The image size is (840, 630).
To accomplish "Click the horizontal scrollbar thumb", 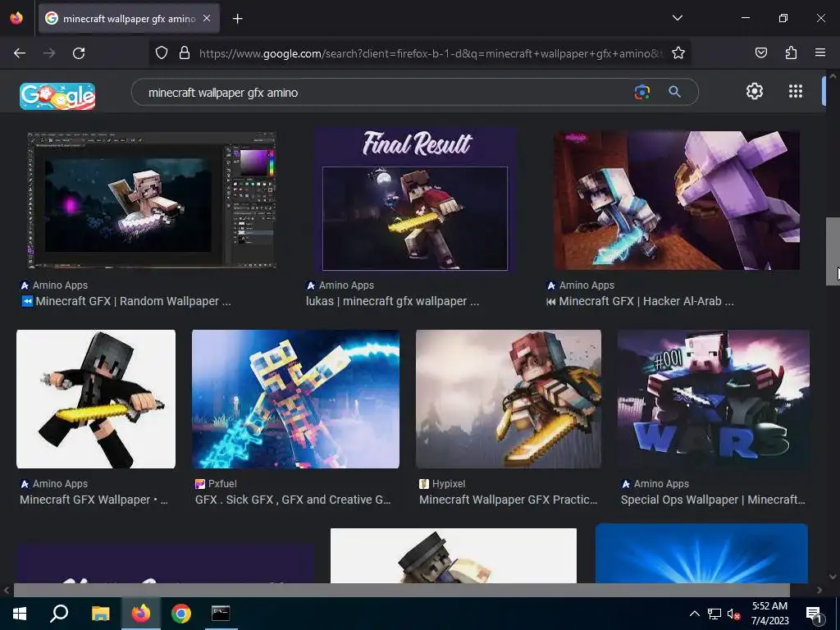I will tap(401, 591).
